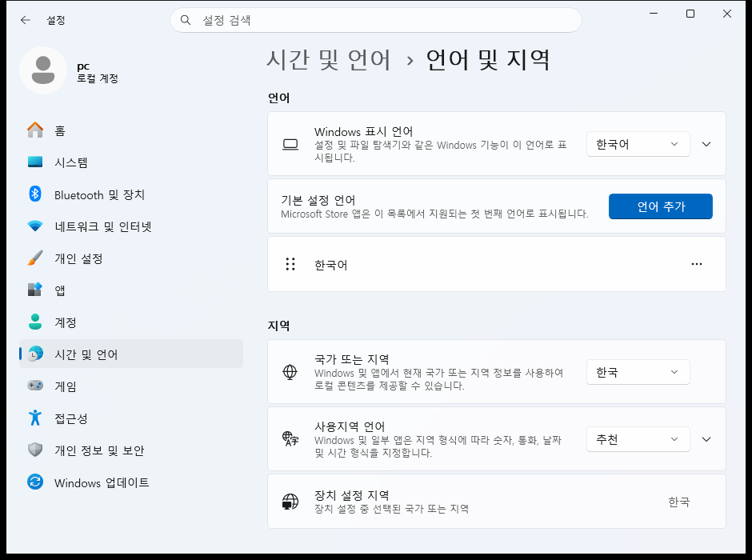Click the 계정 person icon
752x560 pixels.
click(x=35, y=322)
